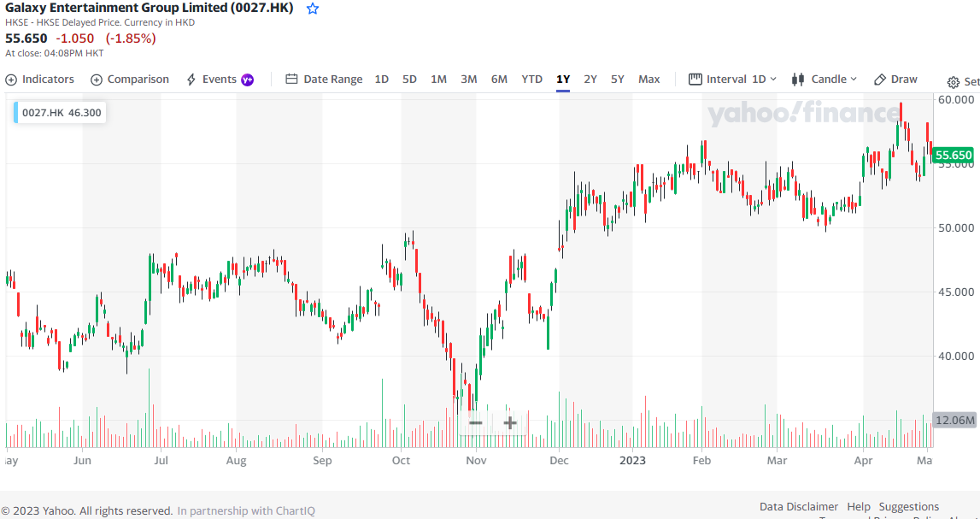Screen dimensions: 980x519
Task: Select the YTD range
Action: tap(532, 80)
